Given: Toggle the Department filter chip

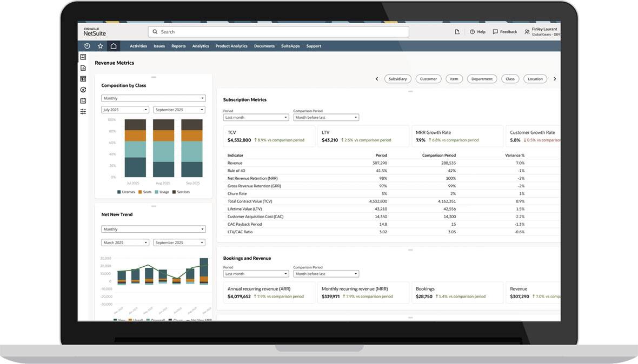Looking at the screenshot, I should [x=482, y=79].
